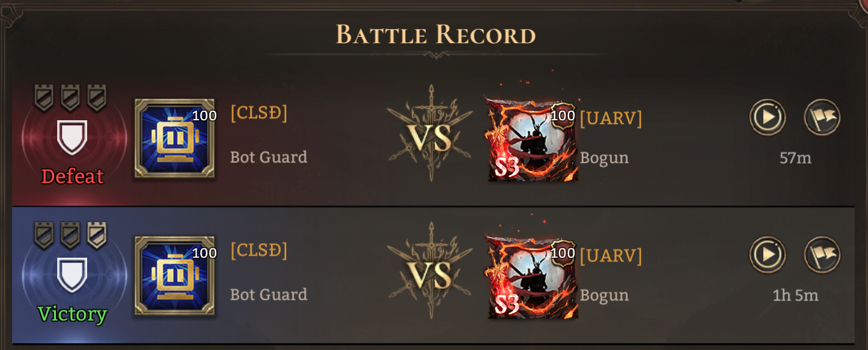This screenshot has width=868, height=350.
Task: Click the shield icon above Victory
Action: (x=72, y=274)
